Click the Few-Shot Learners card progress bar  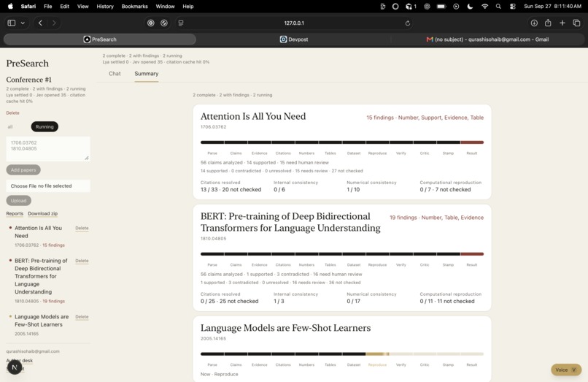tap(342, 354)
